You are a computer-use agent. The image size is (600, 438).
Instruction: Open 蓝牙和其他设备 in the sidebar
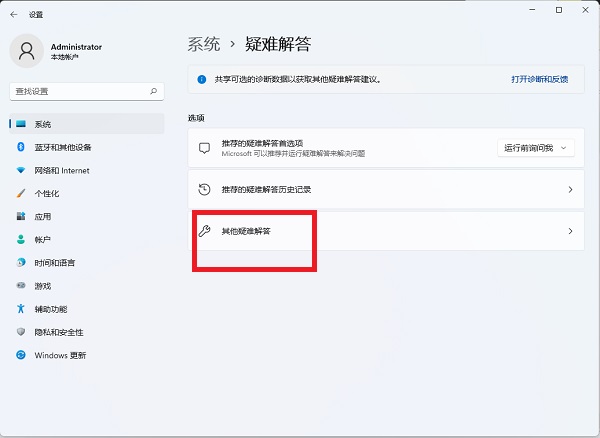pos(62,147)
